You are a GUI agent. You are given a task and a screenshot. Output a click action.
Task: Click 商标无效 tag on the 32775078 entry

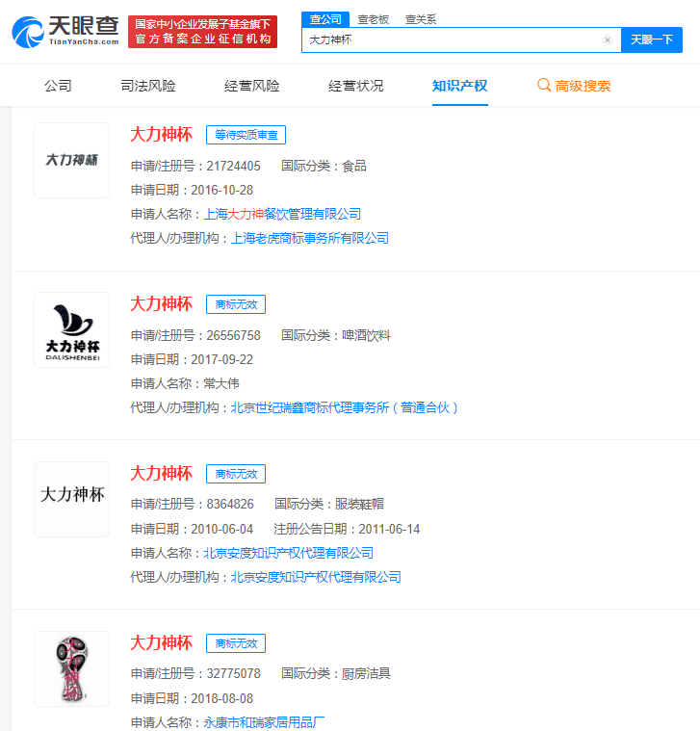click(236, 643)
